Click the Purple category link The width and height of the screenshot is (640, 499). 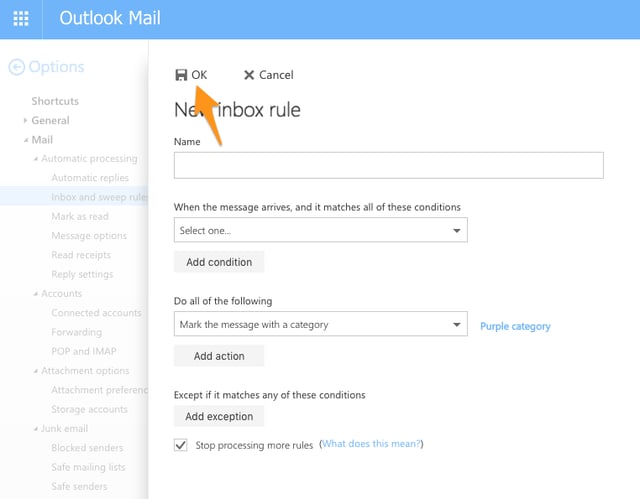coord(515,326)
